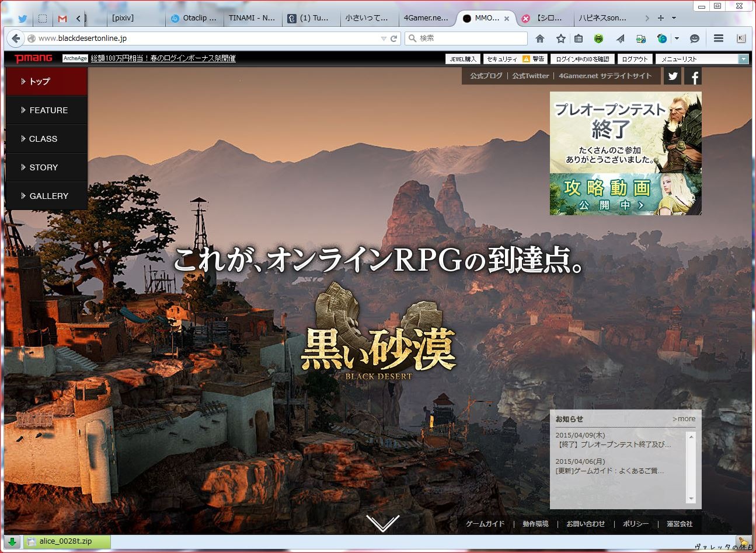Expand the メニューリスト dropdown

702,59
